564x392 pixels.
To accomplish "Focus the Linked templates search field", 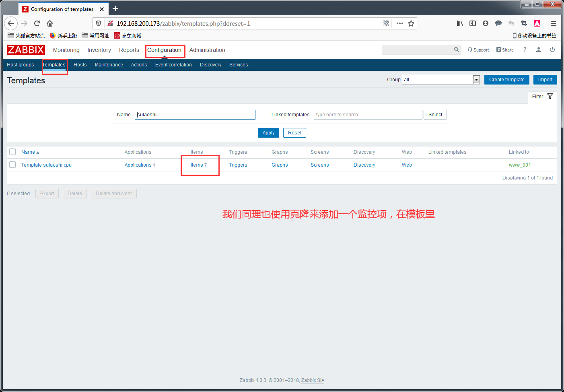I will (x=368, y=115).
